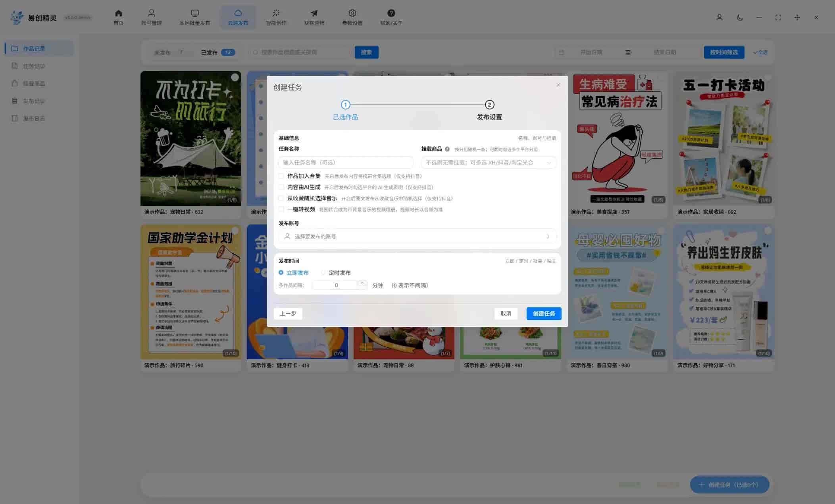Open the 国家助学金计划 thumbnail

[190, 292]
